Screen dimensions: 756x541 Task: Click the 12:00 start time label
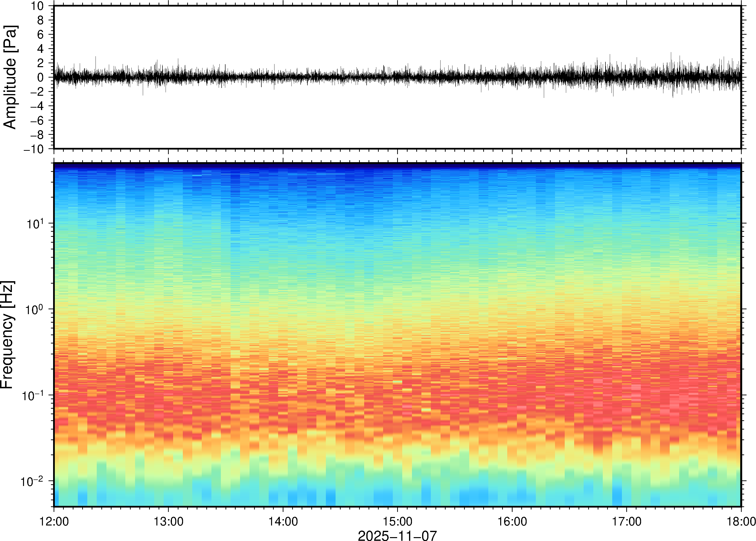[x=54, y=521]
